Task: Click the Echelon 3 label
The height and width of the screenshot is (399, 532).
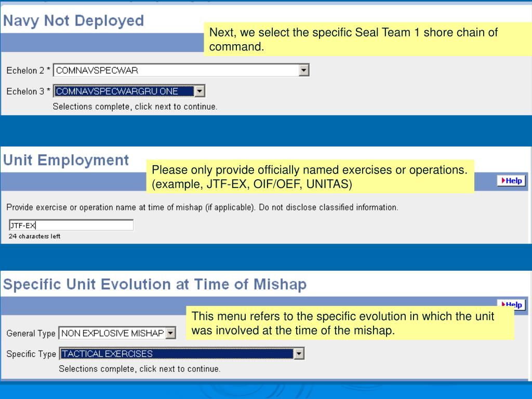Action: click(x=28, y=91)
